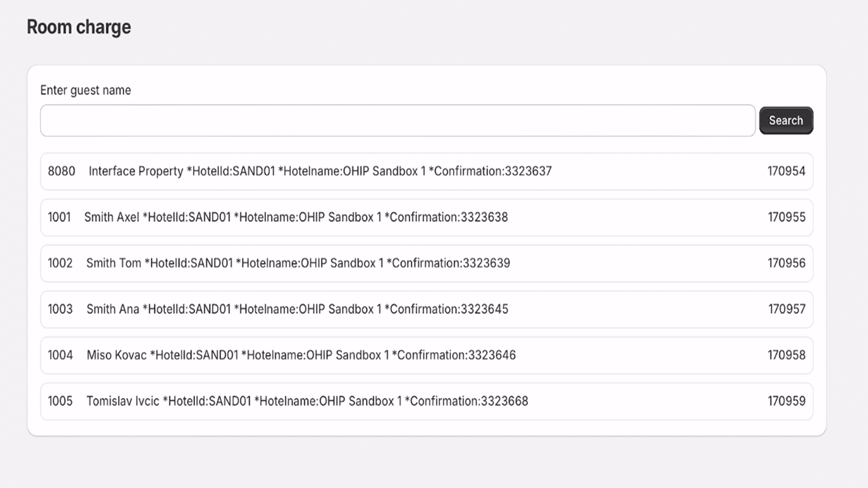This screenshot has width=868, height=488.
Task: Select Smith Ana's room charge entry
Action: point(297,310)
